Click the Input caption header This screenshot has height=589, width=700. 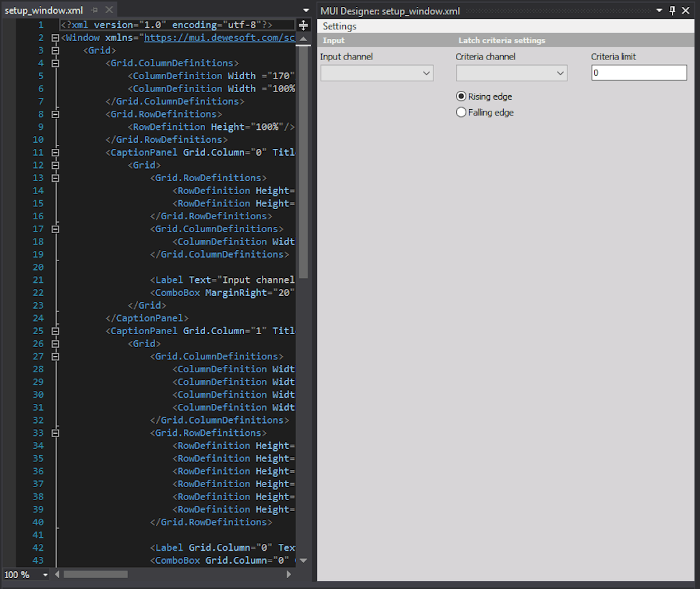click(334, 40)
